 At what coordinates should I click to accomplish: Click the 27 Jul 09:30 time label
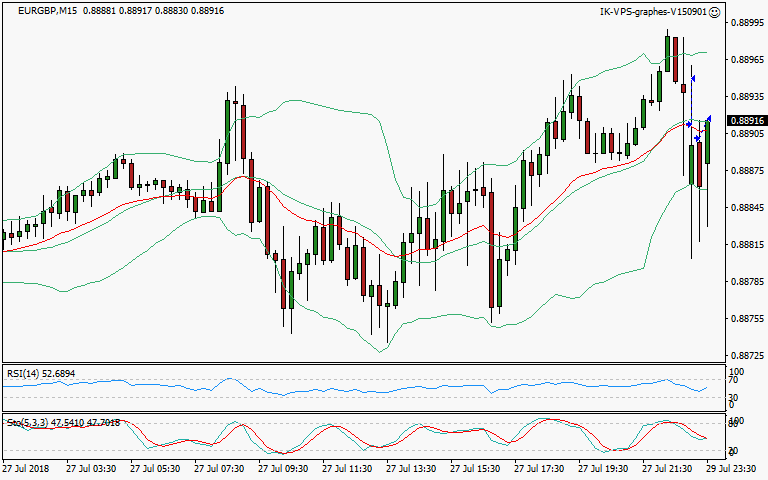(x=283, y=469)
